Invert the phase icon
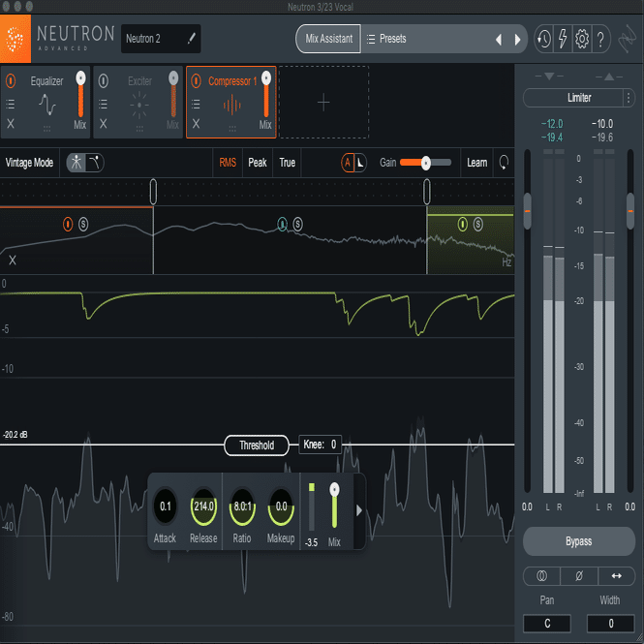This screenshot has height=644, width=644. [579, 576]
